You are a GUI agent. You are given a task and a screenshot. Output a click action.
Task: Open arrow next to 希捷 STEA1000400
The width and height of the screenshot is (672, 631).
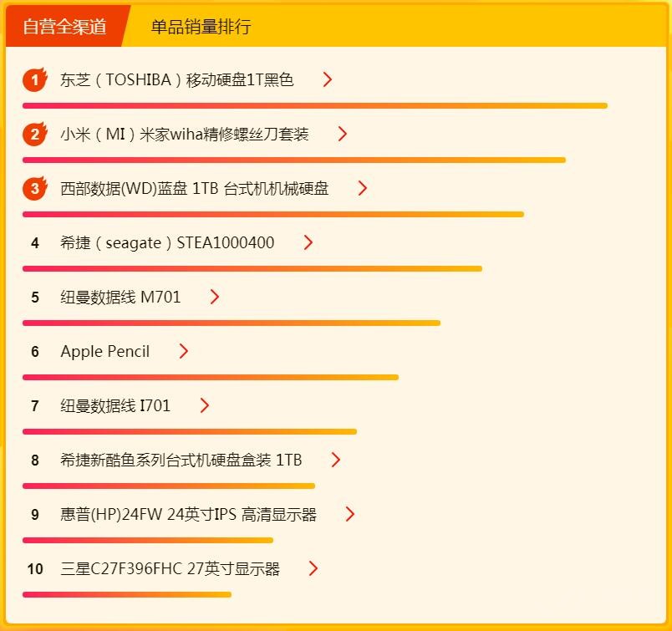[308, 242]
